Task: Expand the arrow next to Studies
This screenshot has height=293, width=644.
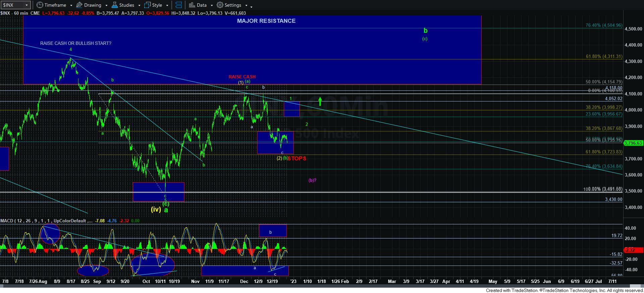Action: tap(139, 5)
